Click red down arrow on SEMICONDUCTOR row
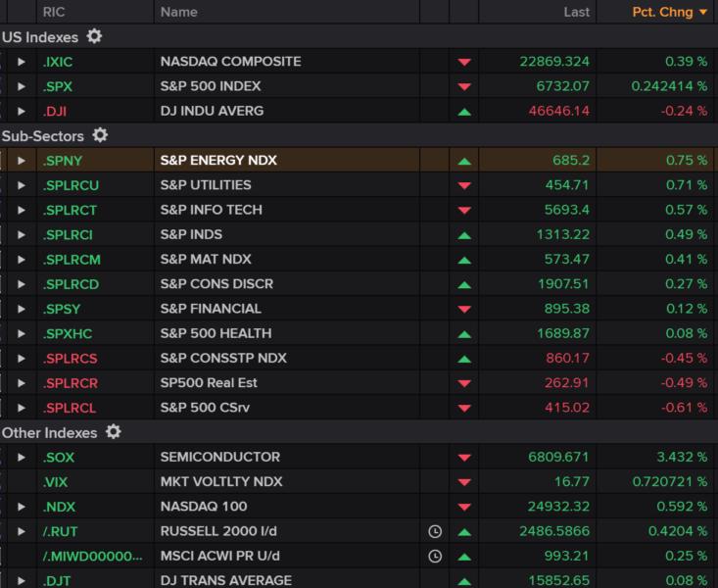This screenshot has height=588, width=718. [x=464, y=458]
